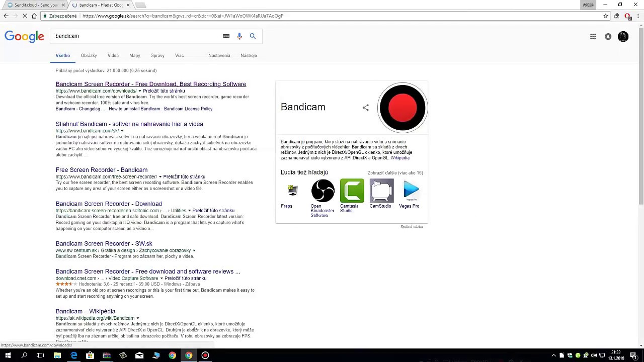Switch to the Videá tab
Image resolution: width=644 pixels, height=362 pixels.
(113, 55)
